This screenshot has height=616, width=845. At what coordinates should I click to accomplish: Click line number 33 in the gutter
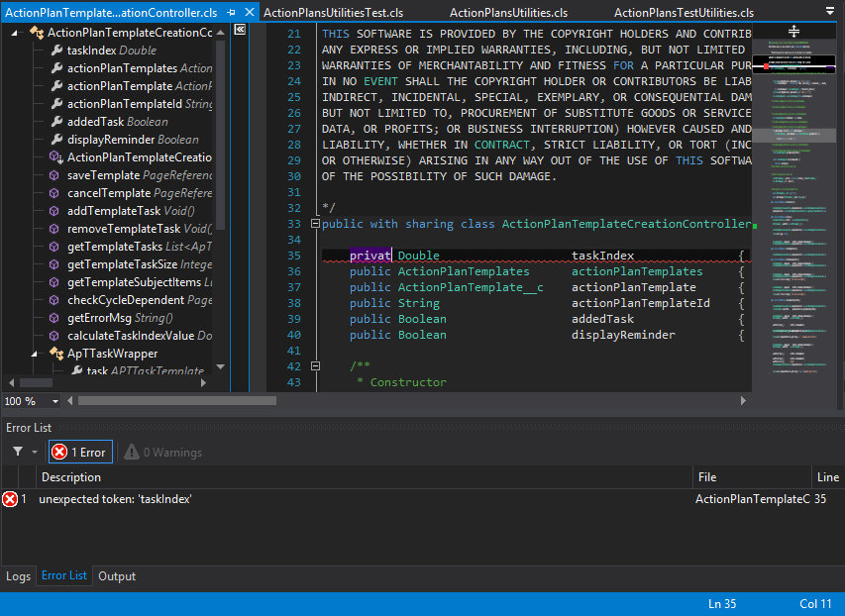(293, 224)
